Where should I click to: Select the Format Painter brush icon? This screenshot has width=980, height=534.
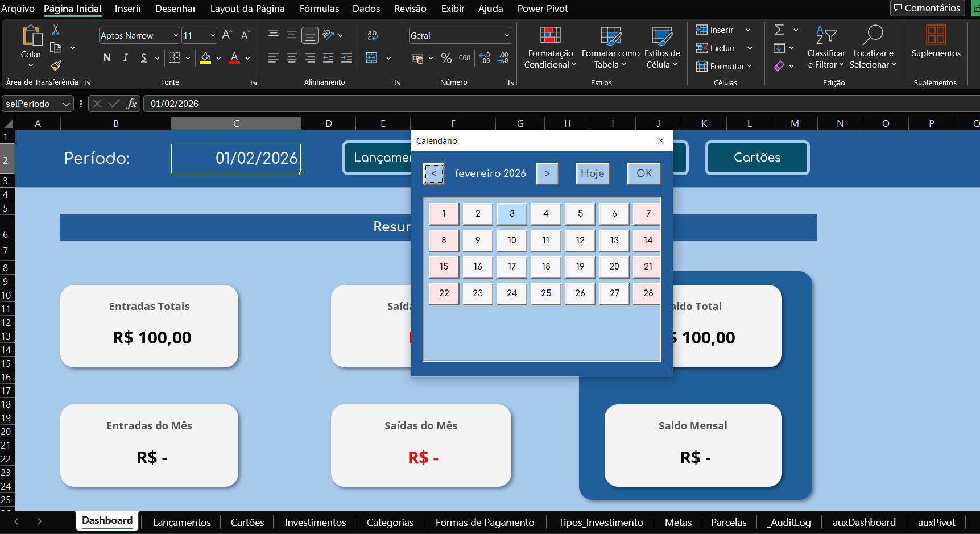pos(56,65)
